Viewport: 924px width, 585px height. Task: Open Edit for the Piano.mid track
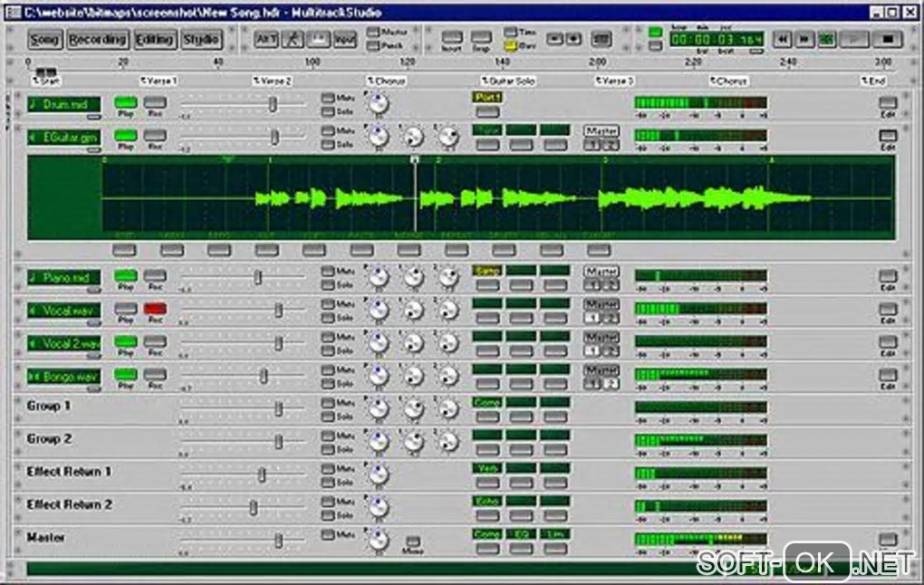pyautogui.click(x=888, y=275)
